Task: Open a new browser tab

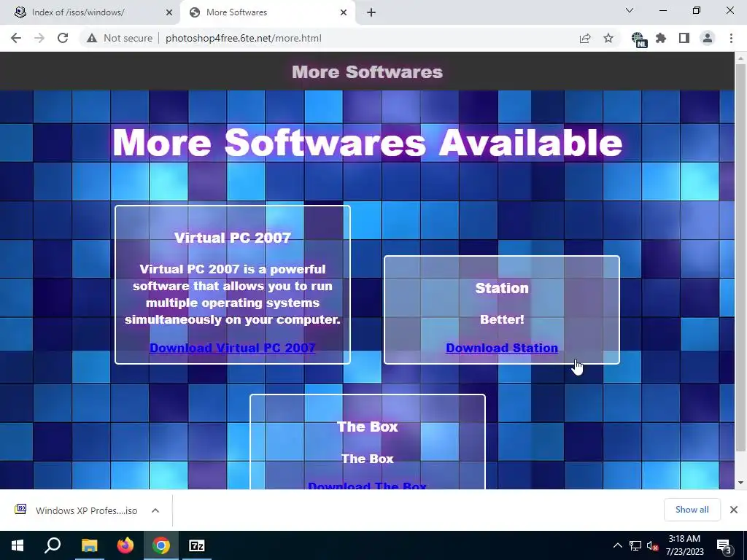Action: pos(371,12)
